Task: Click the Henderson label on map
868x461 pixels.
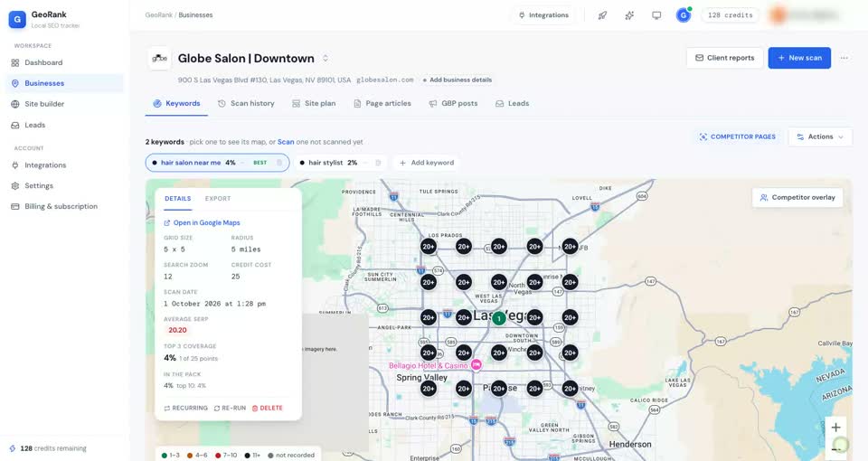Action: point(630,444)
